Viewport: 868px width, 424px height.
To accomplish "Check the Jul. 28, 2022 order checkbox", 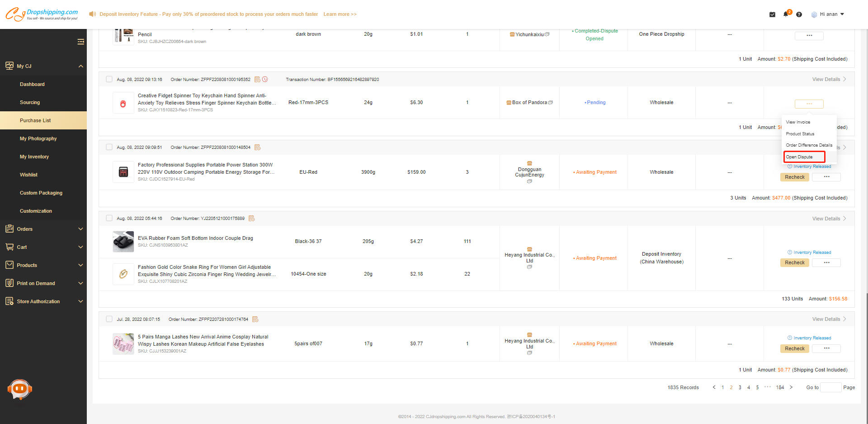I will pyautogui.click(x=109, y=319).
